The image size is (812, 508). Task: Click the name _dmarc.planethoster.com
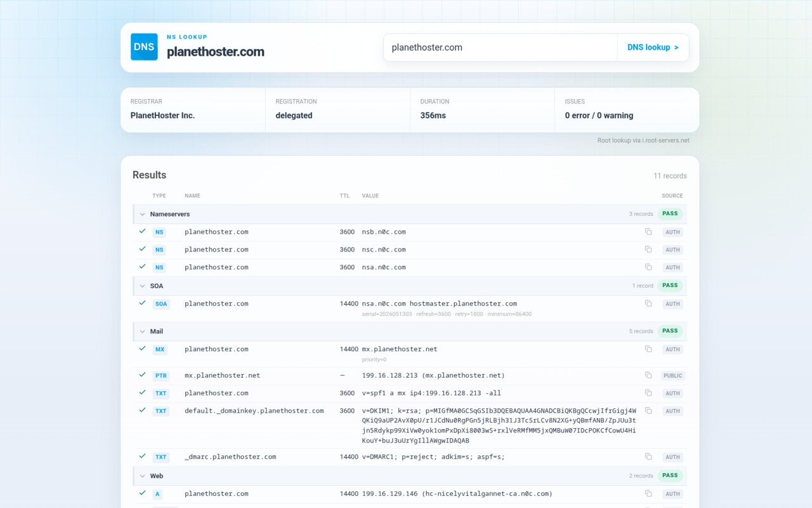coord(230,457)
